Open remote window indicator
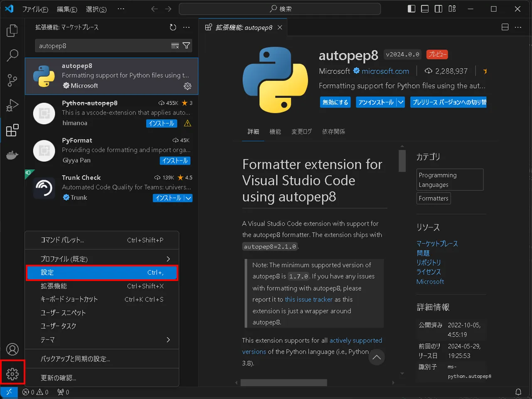Screen dimensions: 532x399 pos(9,392)
